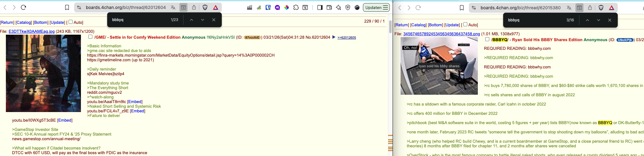Screen dimensions: 644x156
Task: Open file link E3DTTkwX0AAMEag.jpg
Action: click(32, 31)
